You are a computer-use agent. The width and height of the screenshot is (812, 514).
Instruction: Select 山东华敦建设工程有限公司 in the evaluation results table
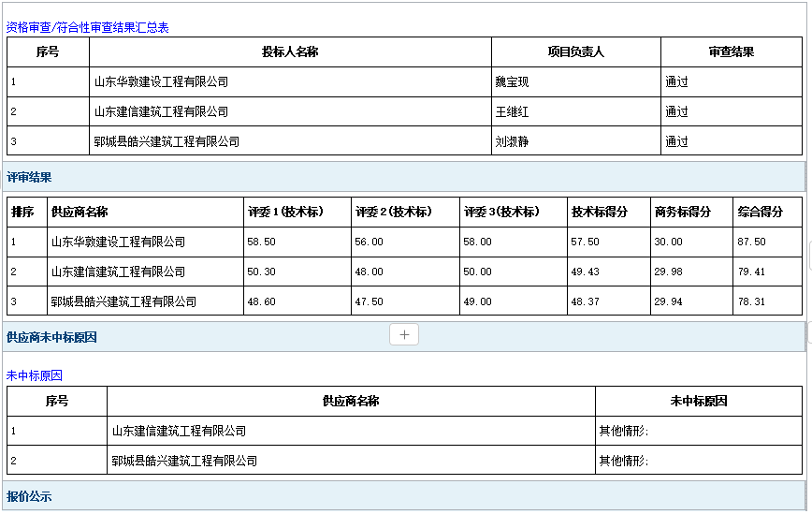pos(118,242)
